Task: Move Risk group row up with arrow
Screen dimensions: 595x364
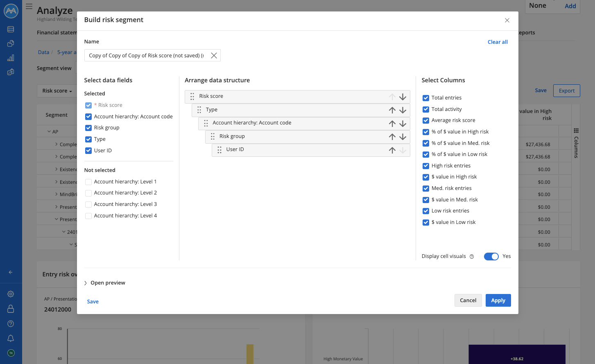Action: tap(392, 137)
